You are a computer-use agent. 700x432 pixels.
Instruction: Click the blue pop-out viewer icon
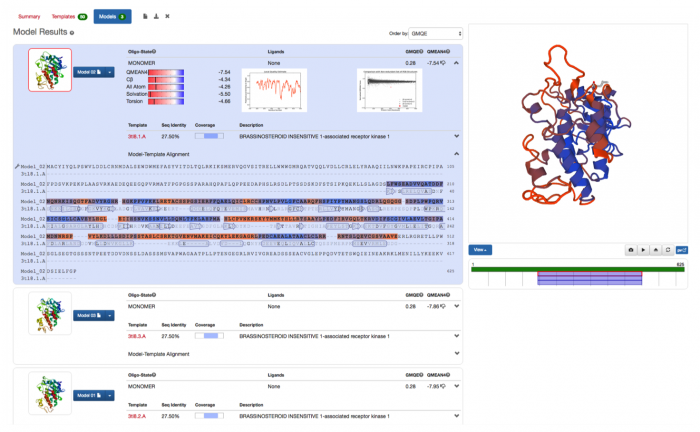682,249
